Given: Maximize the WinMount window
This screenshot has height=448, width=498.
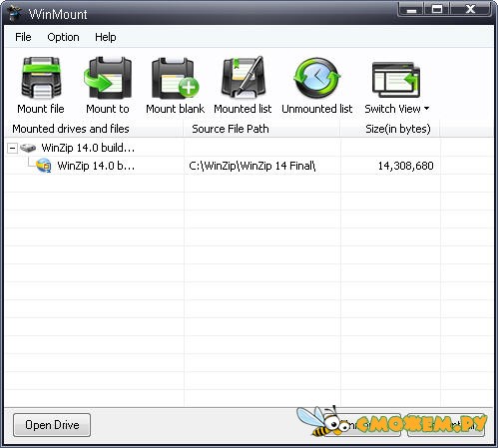Looking at the screenshot, I should [437, 9].
